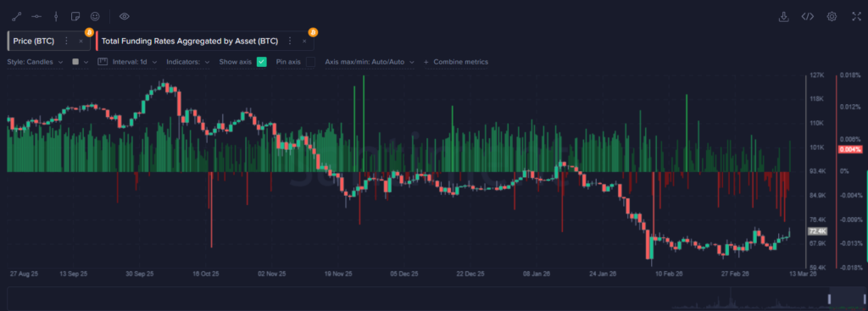Open the embed code dialog
868x311 pixels.
pos(808,17)
